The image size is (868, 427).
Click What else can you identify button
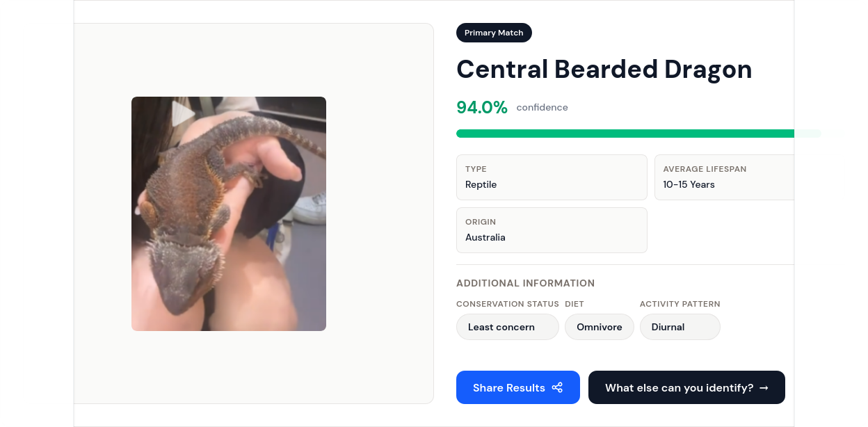point(686,387)
